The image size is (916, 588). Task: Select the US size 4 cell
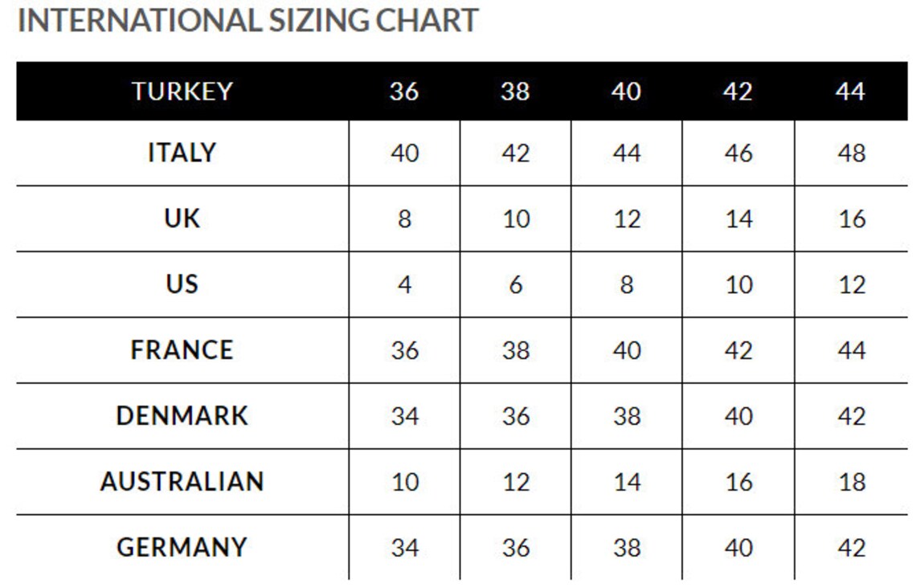click(404, 285)
